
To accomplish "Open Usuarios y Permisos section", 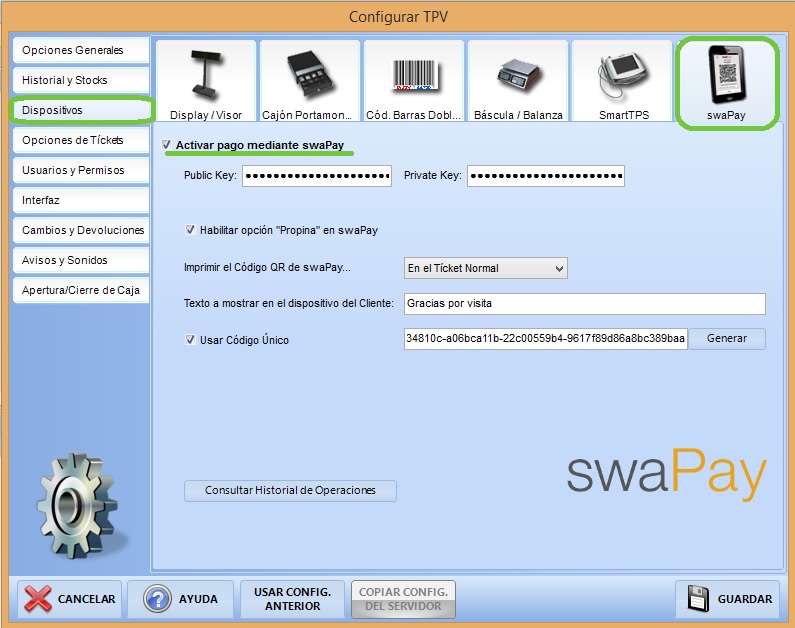I will point(81,170).
